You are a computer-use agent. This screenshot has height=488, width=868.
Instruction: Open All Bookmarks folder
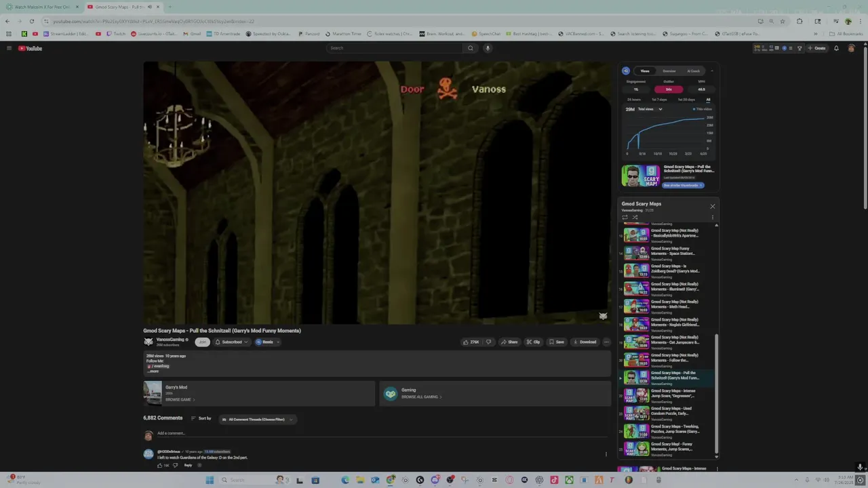[846, 33]
